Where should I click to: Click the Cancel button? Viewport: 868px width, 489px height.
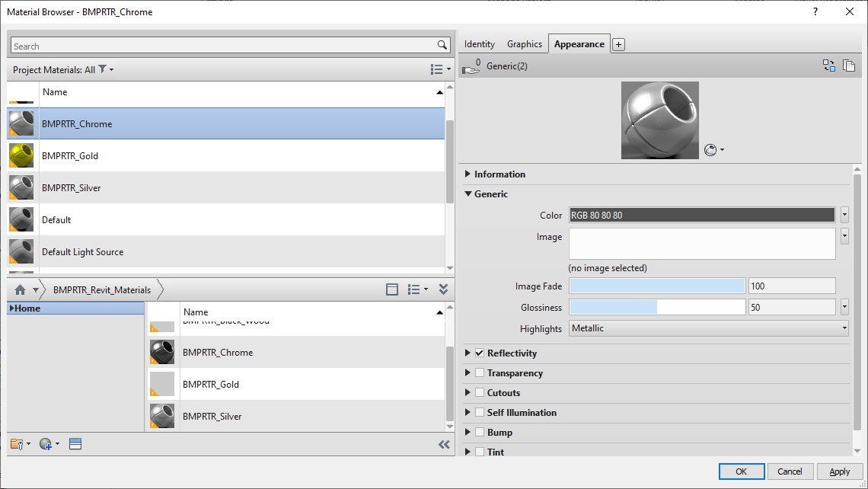coord(790,471)
